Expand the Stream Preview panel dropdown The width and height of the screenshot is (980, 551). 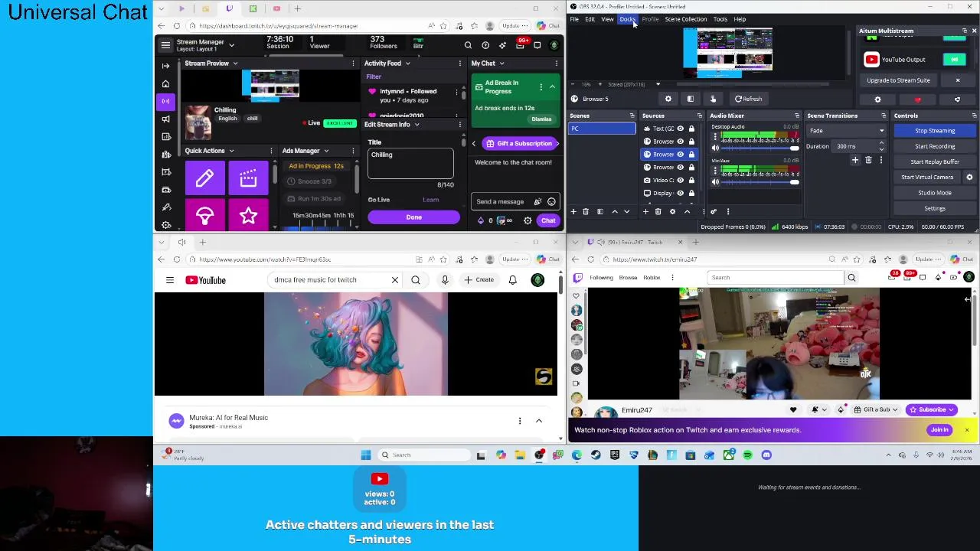click(x=235, y=64)
